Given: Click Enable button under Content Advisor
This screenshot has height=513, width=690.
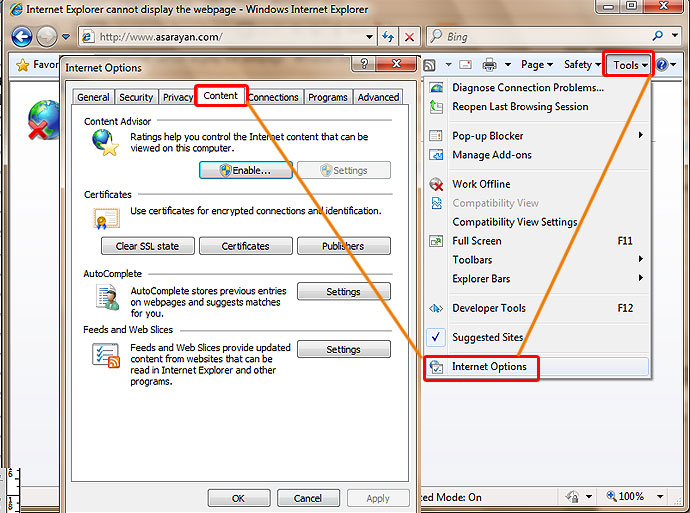Looking at the screenshot, I should click(x=246, y=171).
